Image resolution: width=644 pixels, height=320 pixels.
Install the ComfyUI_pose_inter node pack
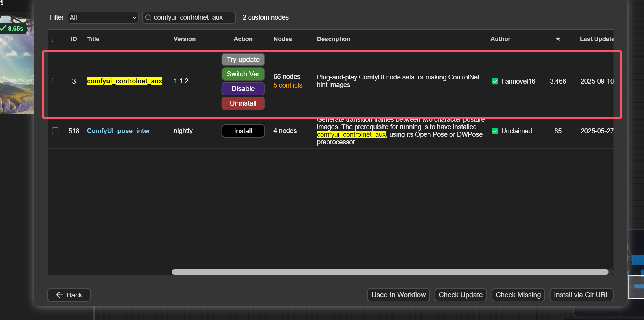(243, 131)
